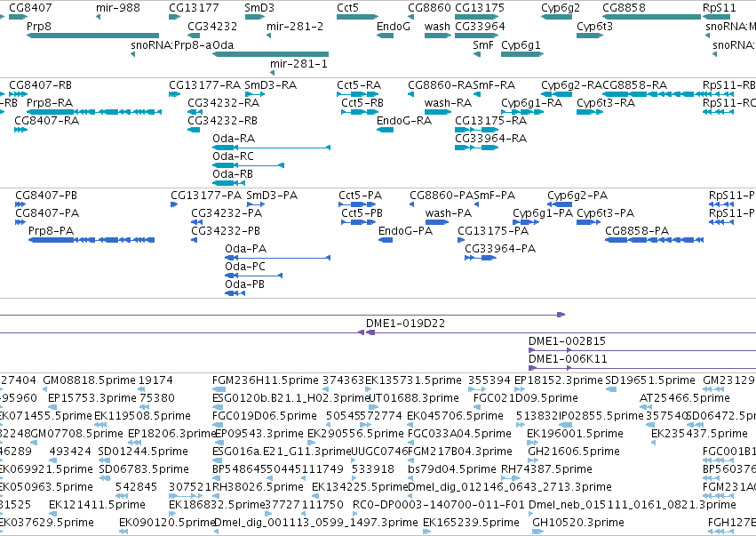Select the EndoG-RA transcript
Image resolution: width=756 pixels, height=536 pixels.
pos(386,129)
